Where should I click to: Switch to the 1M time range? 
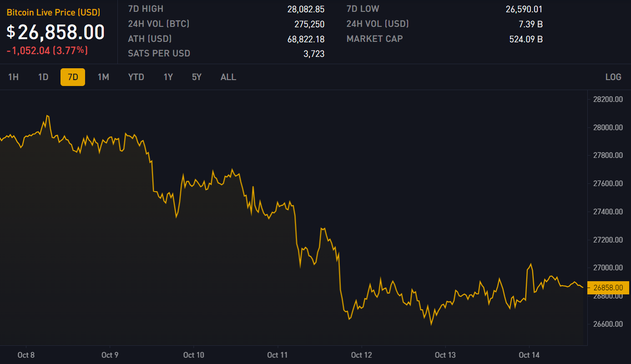click(x=103, y=77)
